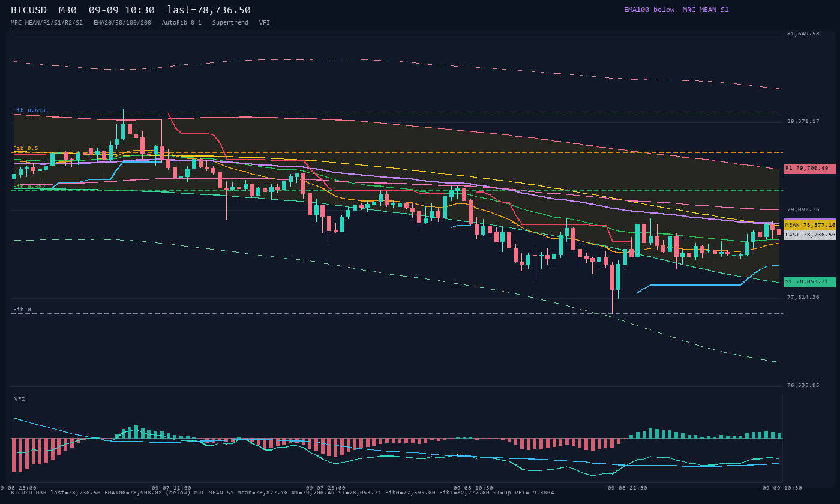The height and width of the screenshot is (504, 840).
Task: Click the red R1 79,700.49 price tag
Action: click(x=809, y=169)
